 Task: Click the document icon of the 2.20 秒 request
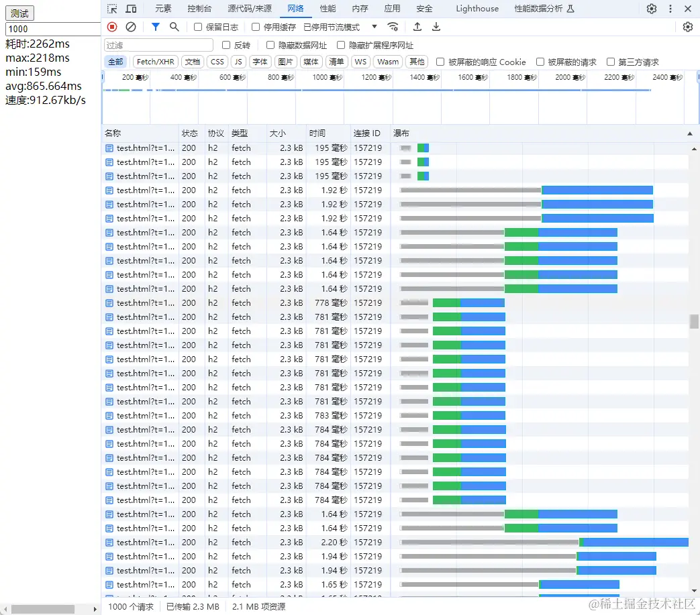(x=109, y=543)
